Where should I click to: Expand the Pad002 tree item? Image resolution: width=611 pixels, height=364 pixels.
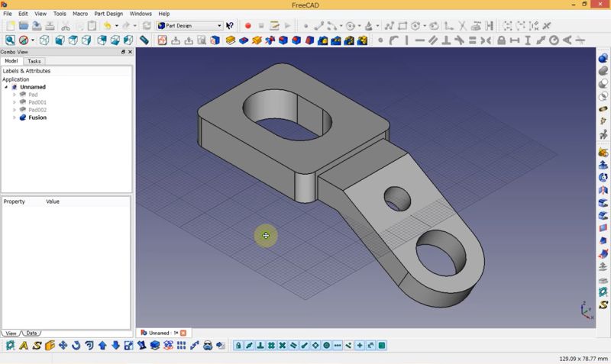tap(15, 110)
